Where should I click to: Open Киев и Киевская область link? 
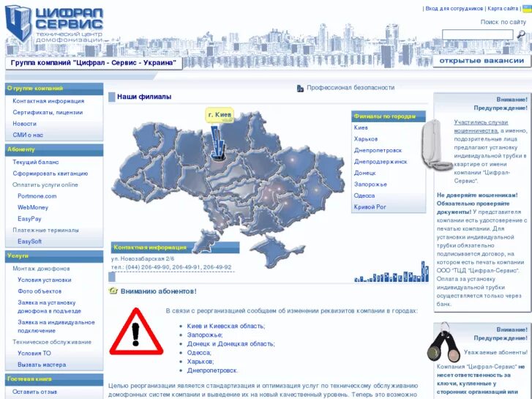coord(226,326)
